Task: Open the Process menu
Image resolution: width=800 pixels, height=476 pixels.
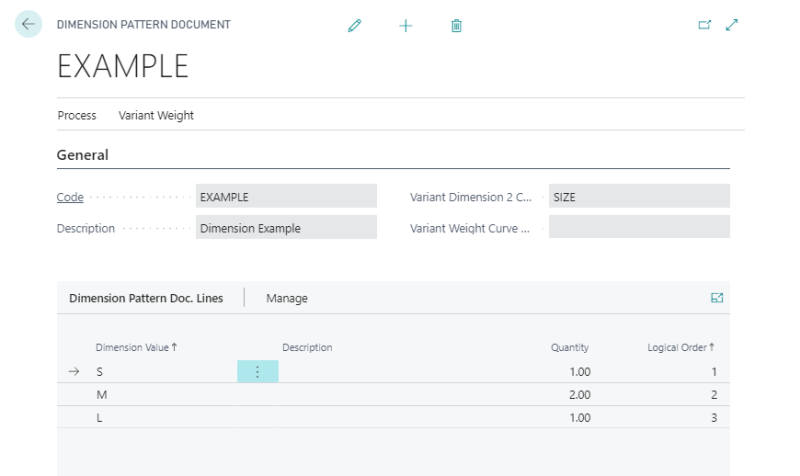Action: (77, 115)
